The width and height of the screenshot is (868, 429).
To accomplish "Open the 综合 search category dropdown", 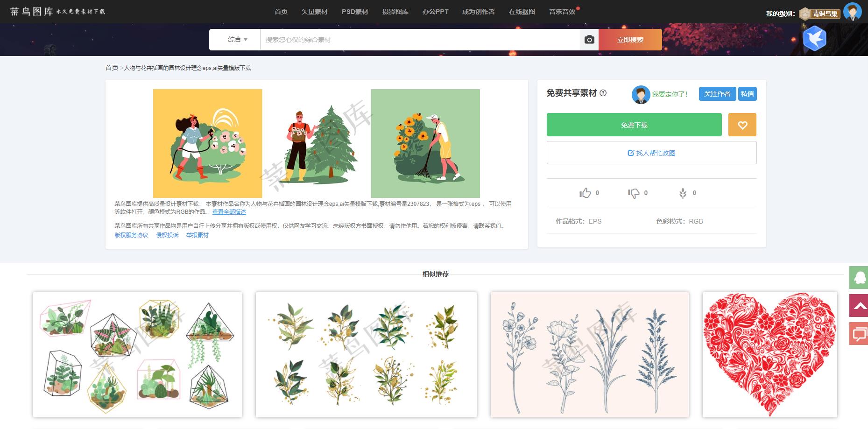I will coord(237,40).
